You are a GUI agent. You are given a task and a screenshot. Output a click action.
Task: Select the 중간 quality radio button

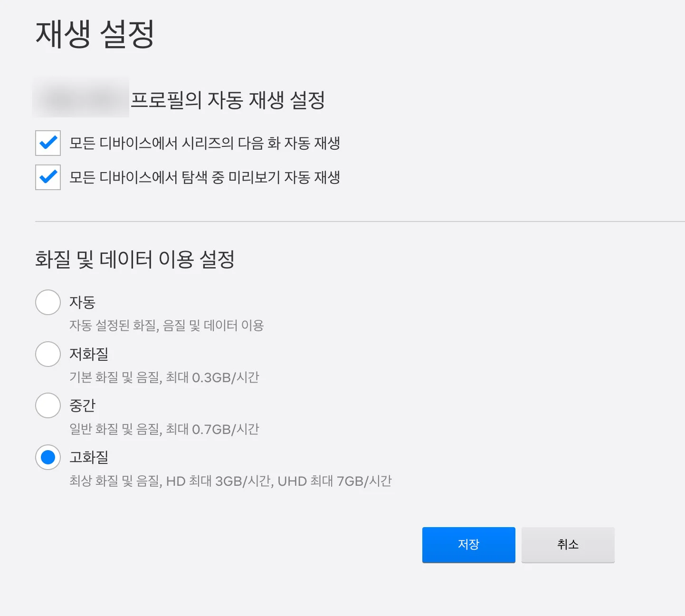[48, 405]
